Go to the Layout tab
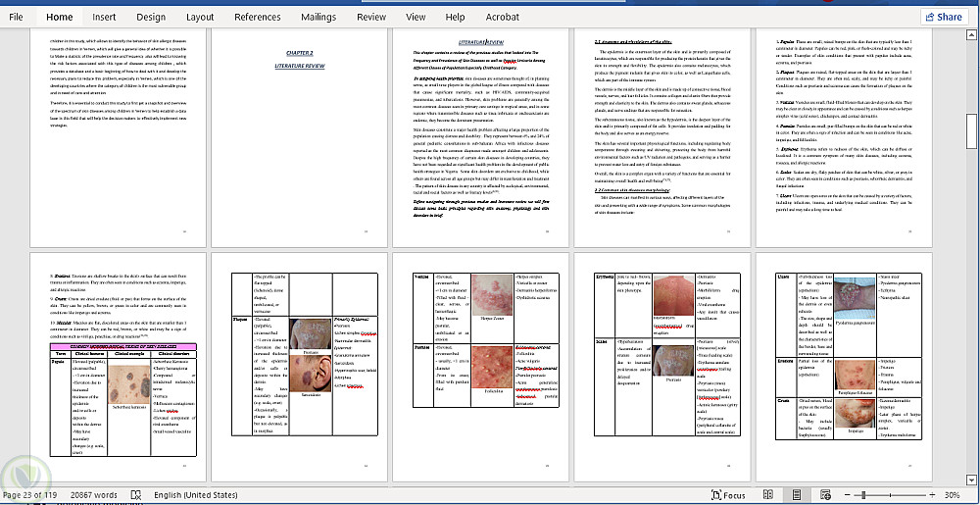This screenshot has height=505, width=980. coord(200,17)
